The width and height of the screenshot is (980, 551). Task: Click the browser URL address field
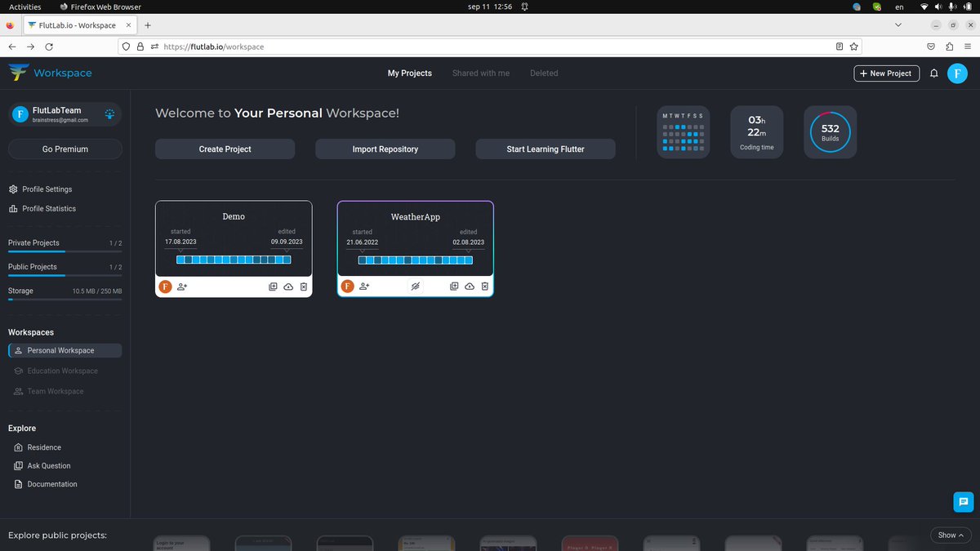point(490,47)
